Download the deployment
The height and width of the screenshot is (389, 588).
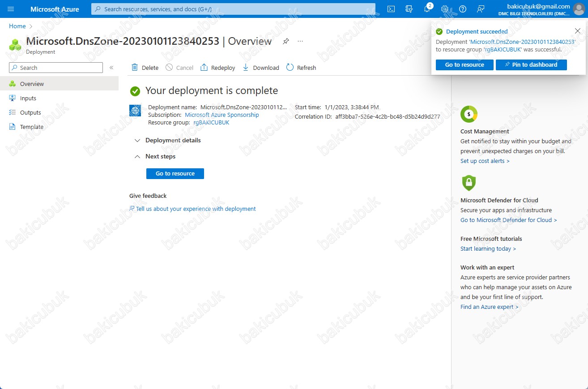click(x=261, y=68)
